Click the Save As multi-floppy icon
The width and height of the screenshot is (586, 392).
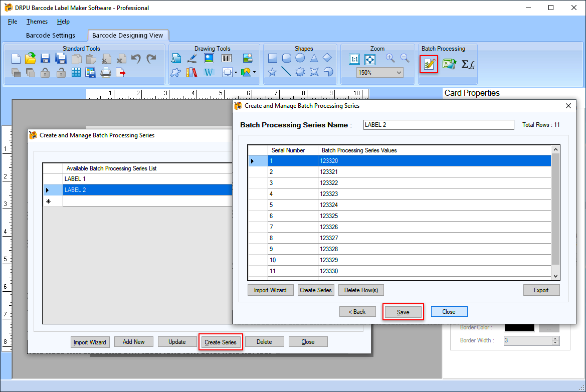61,59
